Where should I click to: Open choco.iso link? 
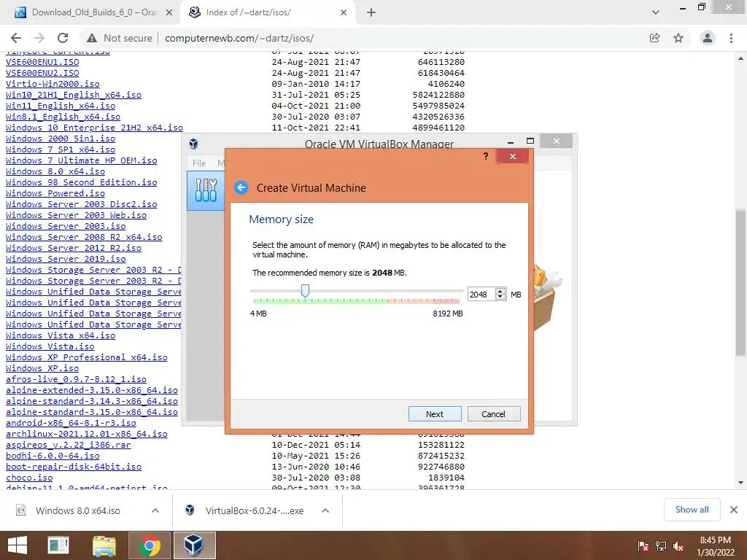(29, 478)
